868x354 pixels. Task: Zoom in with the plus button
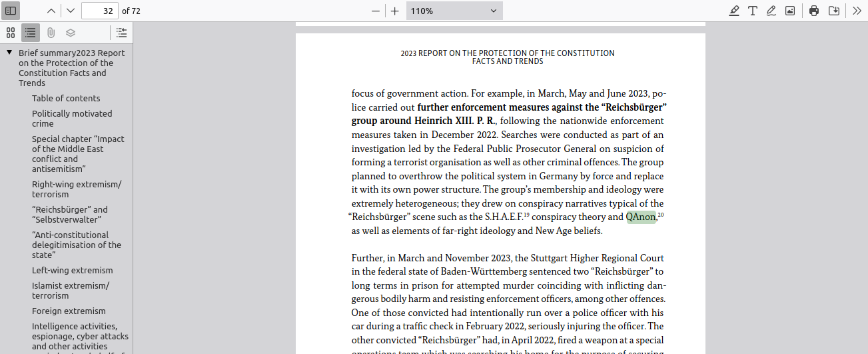[x=395, y=11]
